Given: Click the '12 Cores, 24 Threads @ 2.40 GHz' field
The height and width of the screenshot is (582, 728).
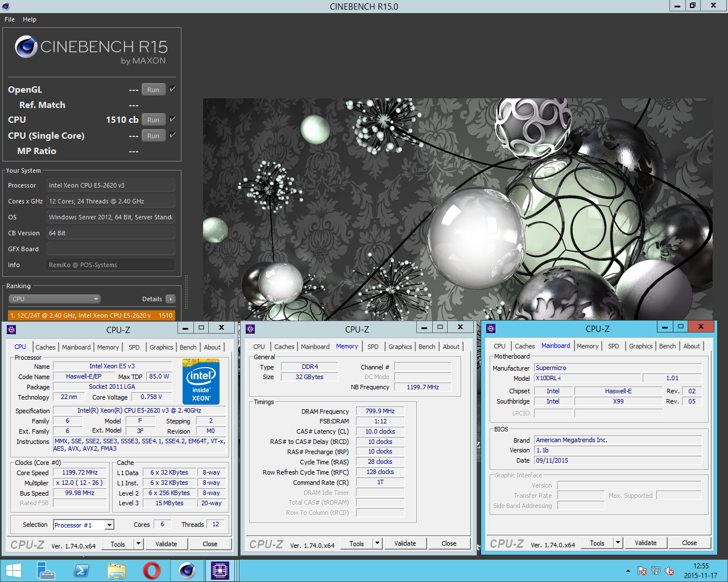Looking at the screenshot, I should (110, 201).
